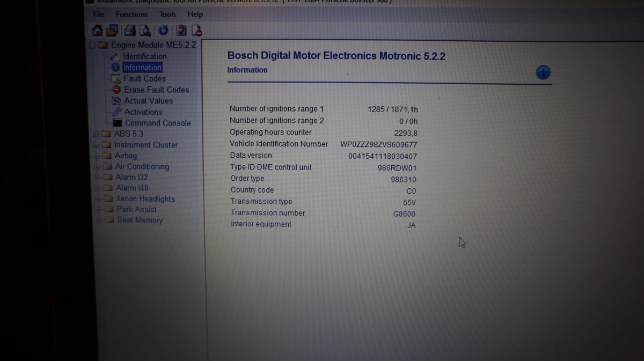Collapse the Engine Module ME5.2.2 node
This screenshot has height=361, width=644.
point(93,46)
